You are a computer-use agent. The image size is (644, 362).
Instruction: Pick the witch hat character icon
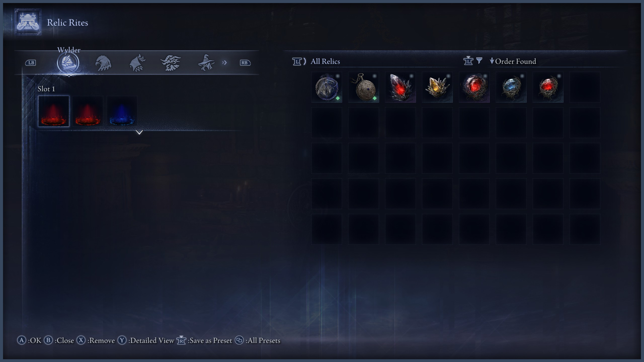tap(206, 63)
